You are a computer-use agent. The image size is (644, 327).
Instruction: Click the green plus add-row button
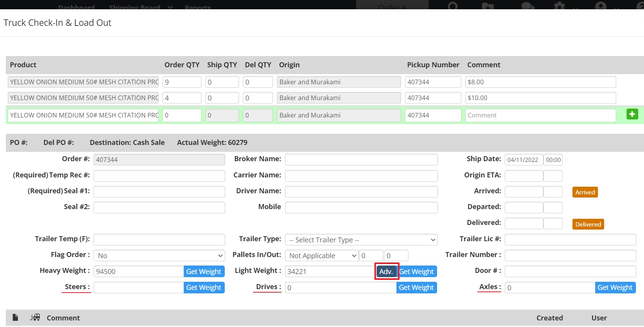point(632,114)
